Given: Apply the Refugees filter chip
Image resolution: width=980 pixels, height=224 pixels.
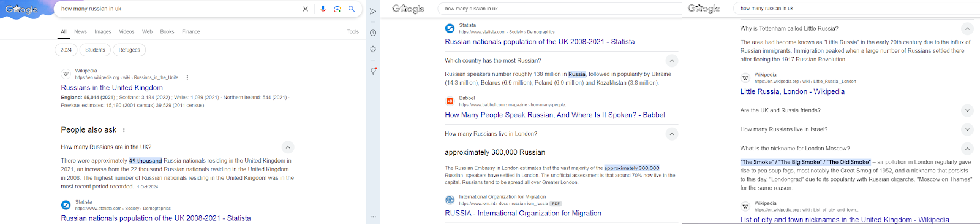Looking at the screenshot, I should click(x=129, y=50).
